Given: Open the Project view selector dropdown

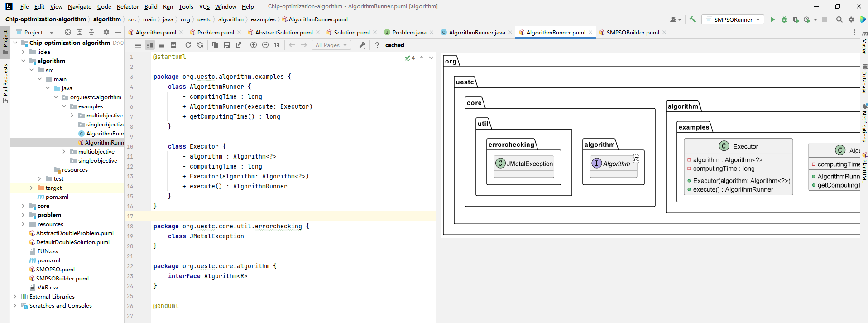Looking at the screenshot, I should click(x=35, y=32).
